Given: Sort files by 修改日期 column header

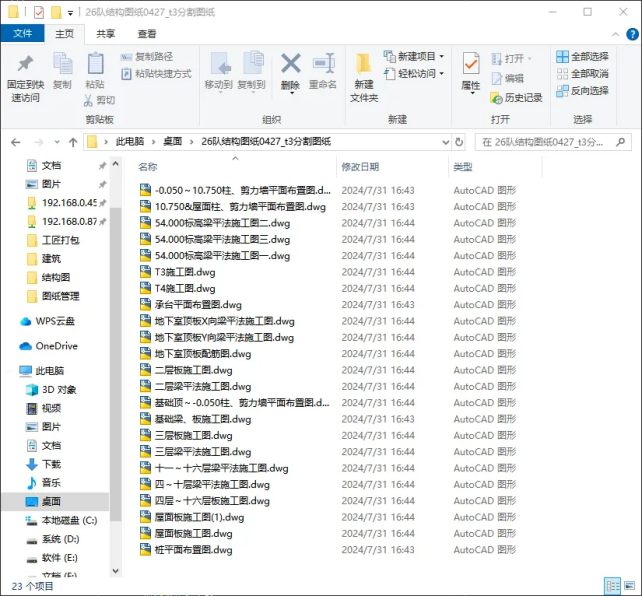Looking at the screenshot, I should [360, 167].
